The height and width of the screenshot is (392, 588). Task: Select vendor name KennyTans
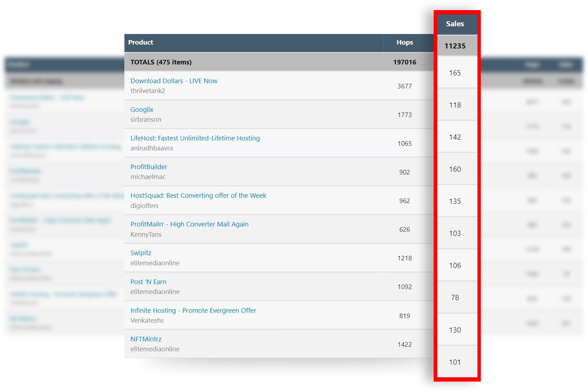click(x=146, y=234)
